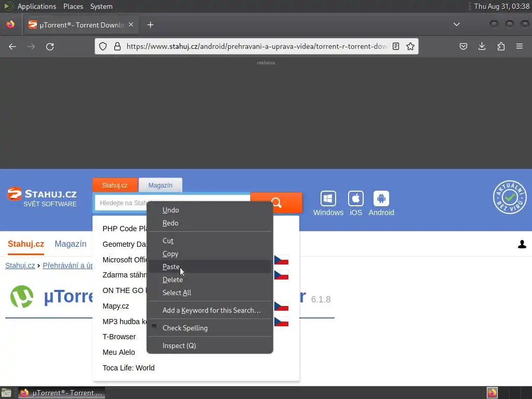Select the iOS apple platform icon
This screenshot has height=399, width=532.
(355, 199)
